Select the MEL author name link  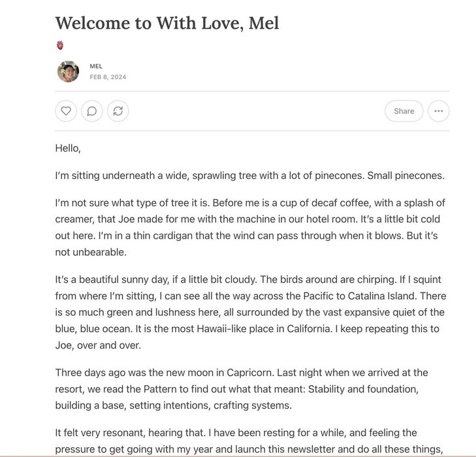(96, 66)
